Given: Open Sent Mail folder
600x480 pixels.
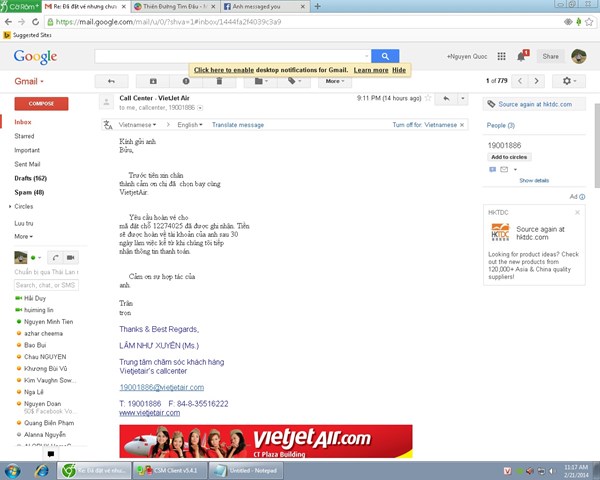Looking at the screenshot, I should tap(27, 164).
